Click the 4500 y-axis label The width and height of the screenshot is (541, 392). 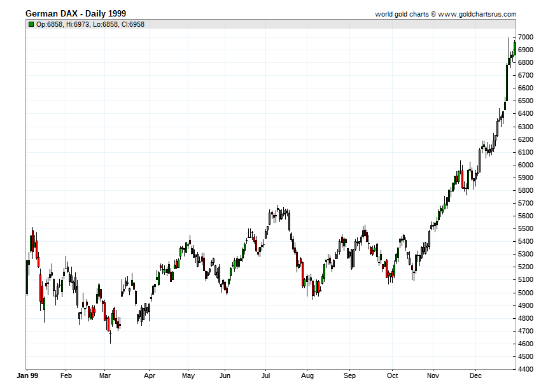[526, 357]
